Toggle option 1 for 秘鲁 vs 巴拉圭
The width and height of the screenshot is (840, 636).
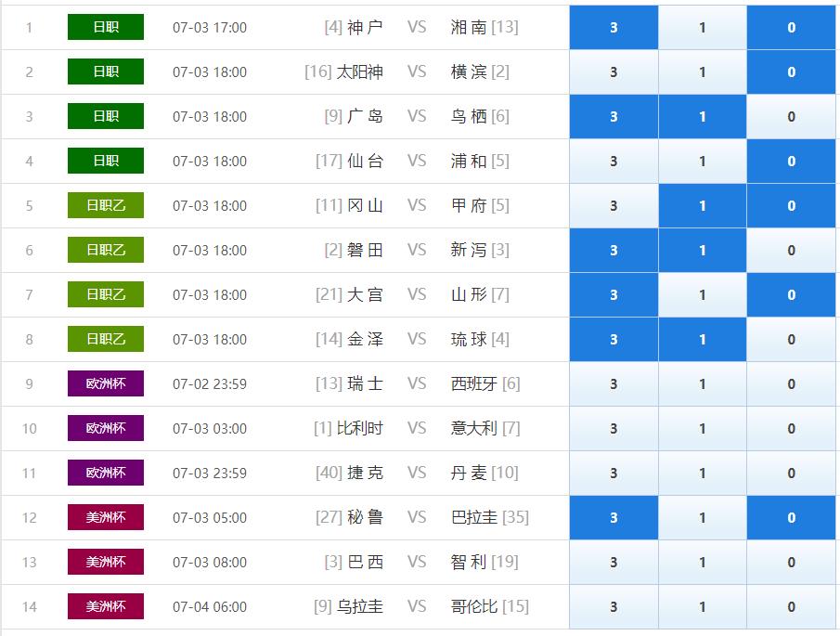pos(702,518)
